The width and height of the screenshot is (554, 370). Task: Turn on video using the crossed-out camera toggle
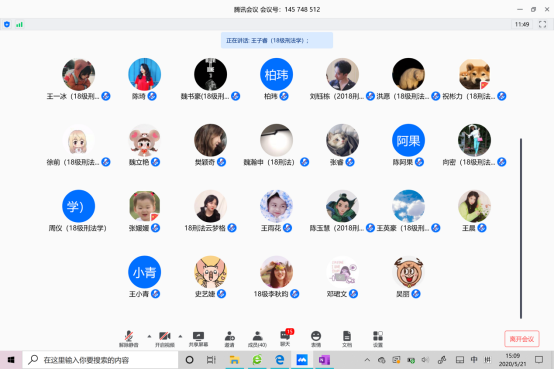(x=165, y=339)
